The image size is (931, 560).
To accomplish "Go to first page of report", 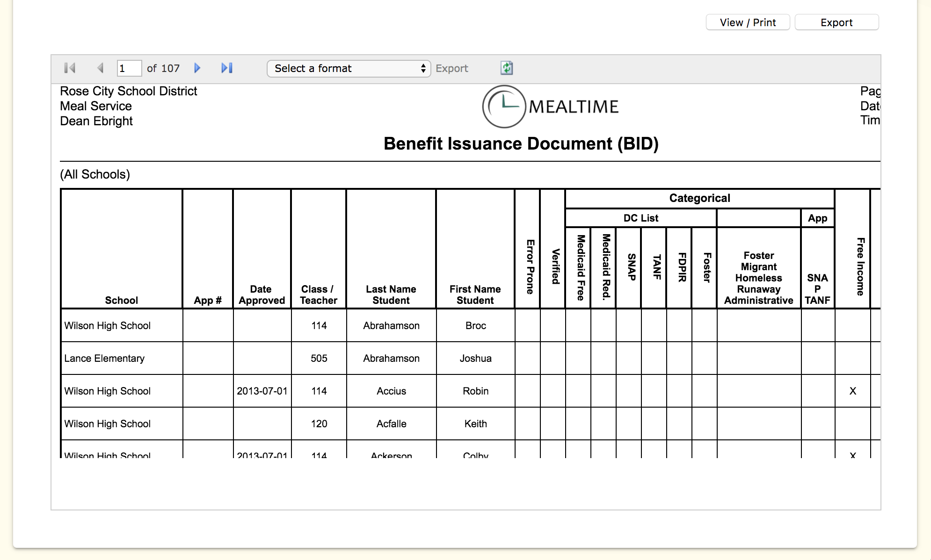I will 70,68.
